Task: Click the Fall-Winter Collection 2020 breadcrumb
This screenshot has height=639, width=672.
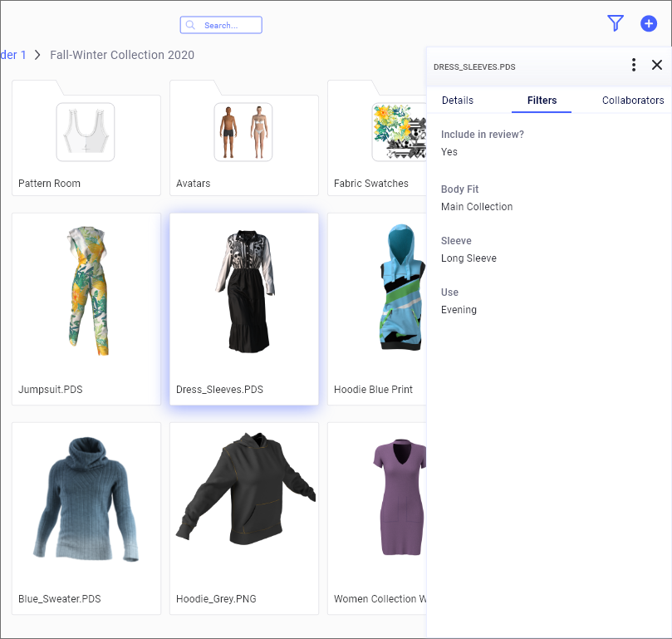Action: click(122, 55)
